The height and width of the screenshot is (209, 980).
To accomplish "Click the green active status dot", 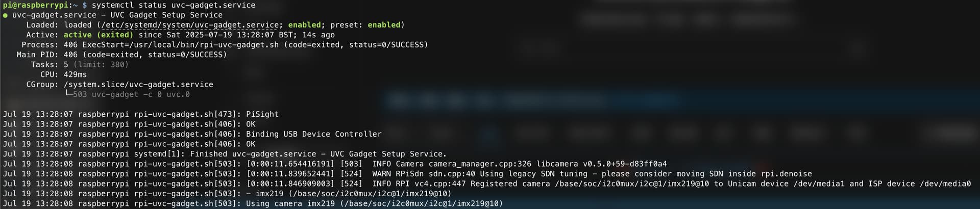I will click(x=5, y=15).
